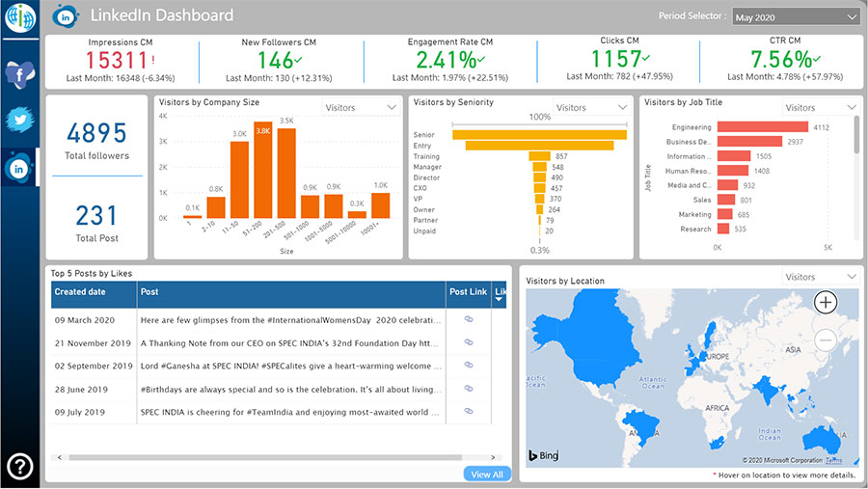The image size is (868, 489).
Task: Select post text about #InternationalWomensDay
Action: click(x=290, y=320)
